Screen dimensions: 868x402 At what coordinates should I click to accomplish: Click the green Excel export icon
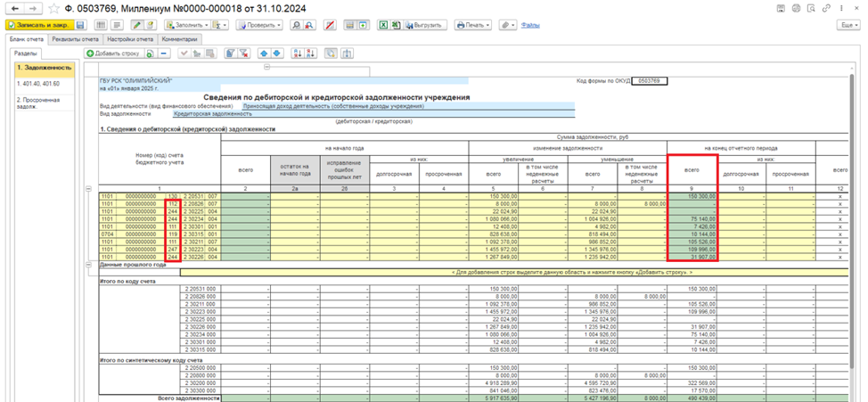coord(383,26)
